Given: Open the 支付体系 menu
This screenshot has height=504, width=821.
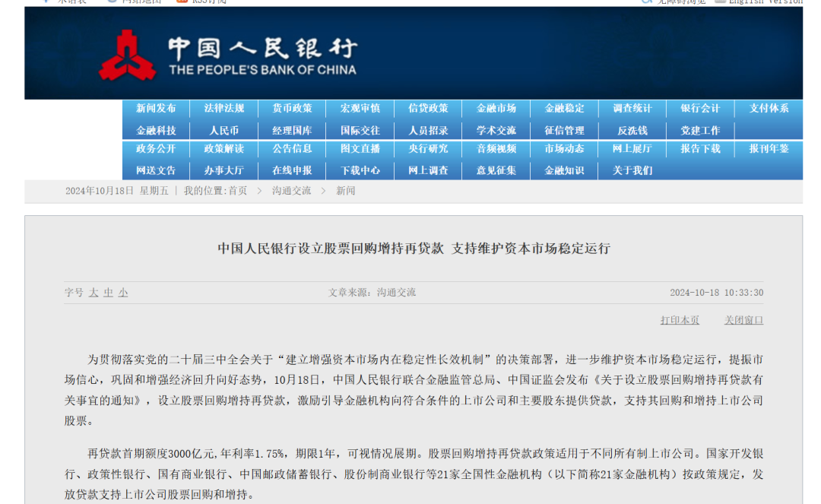Looking at the screenshot, I should (769, 109).
